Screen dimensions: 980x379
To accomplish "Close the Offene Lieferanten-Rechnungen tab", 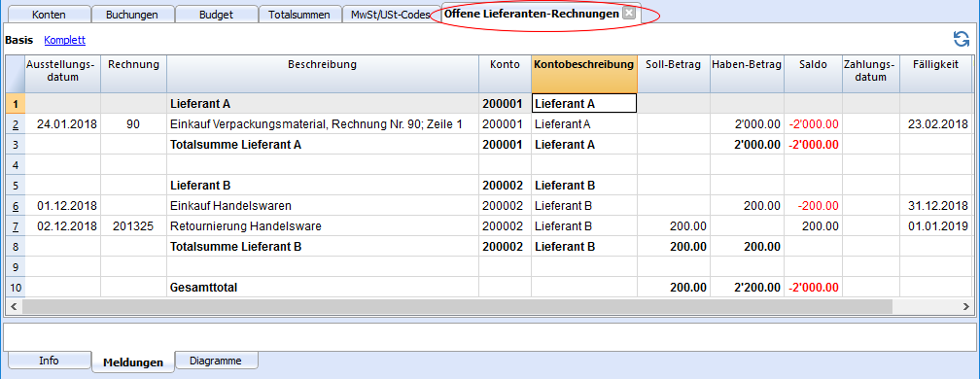I will (629, 13).
